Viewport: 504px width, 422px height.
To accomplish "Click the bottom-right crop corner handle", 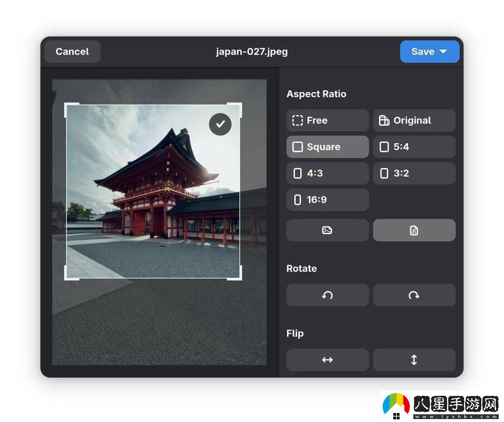I will point(240,278).
